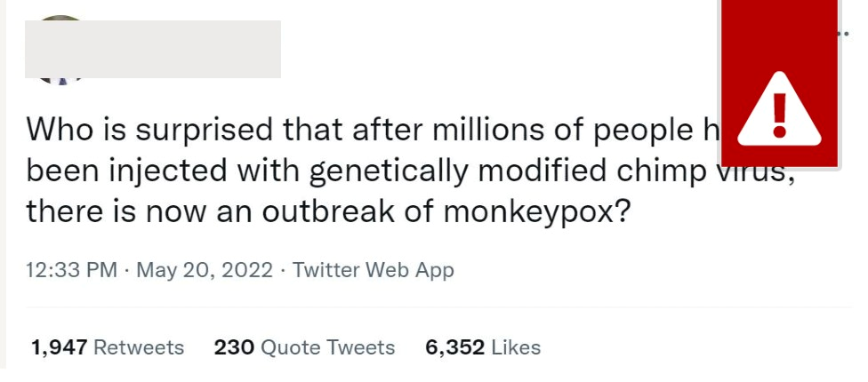View the 1,947 Retweets list
The width and height of the screenshot is (868, 382).
[x=107, y=347]
